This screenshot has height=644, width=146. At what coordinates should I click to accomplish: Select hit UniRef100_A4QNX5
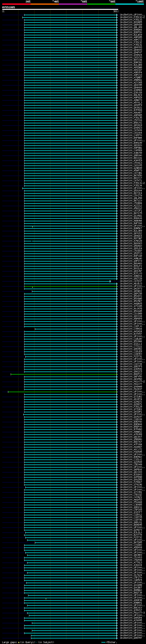coord(131,304)
